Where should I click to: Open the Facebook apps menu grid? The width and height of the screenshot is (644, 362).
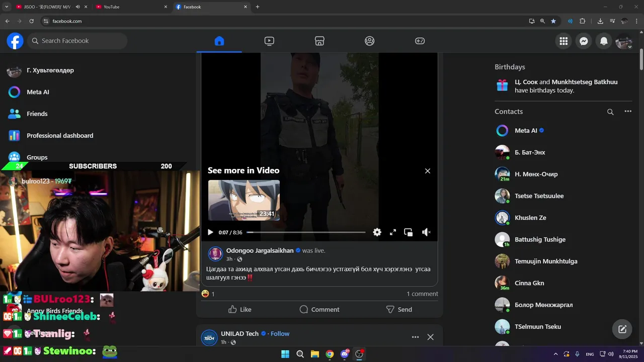point(563,41)
